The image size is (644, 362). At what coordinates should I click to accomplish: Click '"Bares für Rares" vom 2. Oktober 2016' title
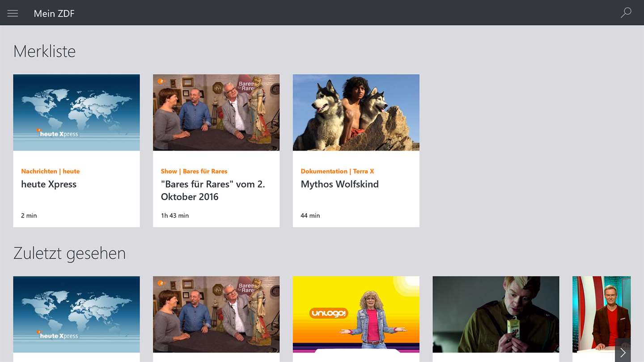pos(213,190)
